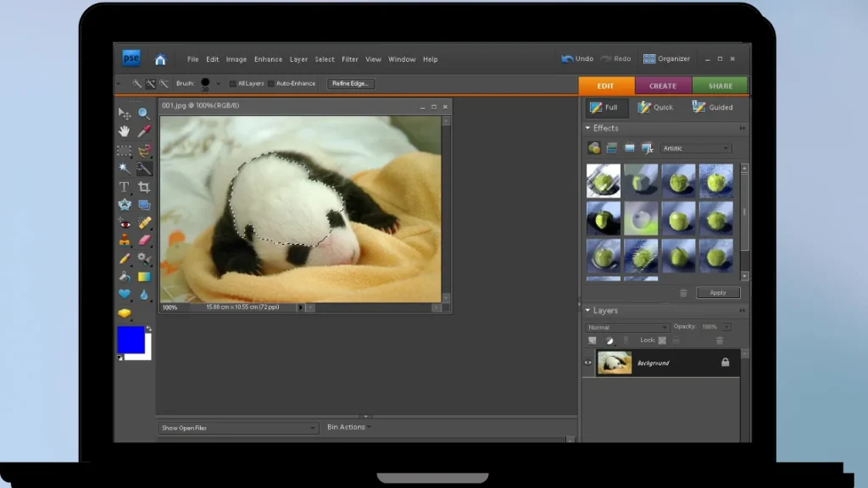
Task: Enable the All Layers checkbox
Action: click(232, 84)
